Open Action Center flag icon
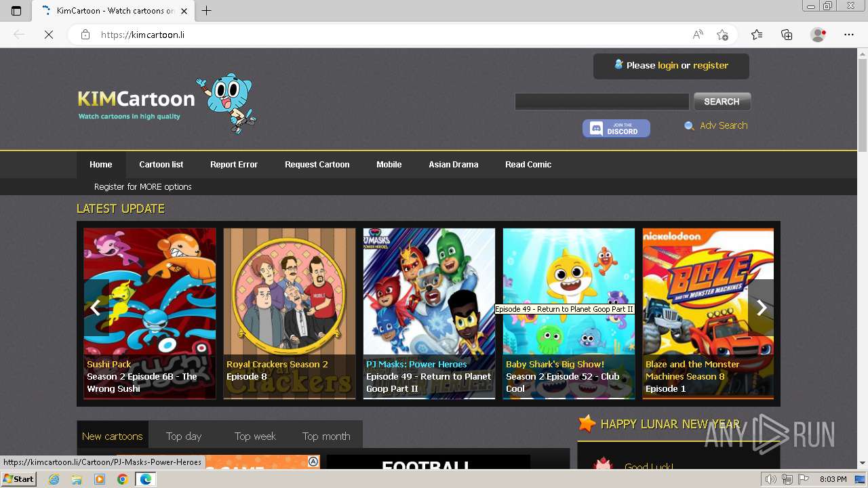Screen dimensions: 868x488 (804, 479)
